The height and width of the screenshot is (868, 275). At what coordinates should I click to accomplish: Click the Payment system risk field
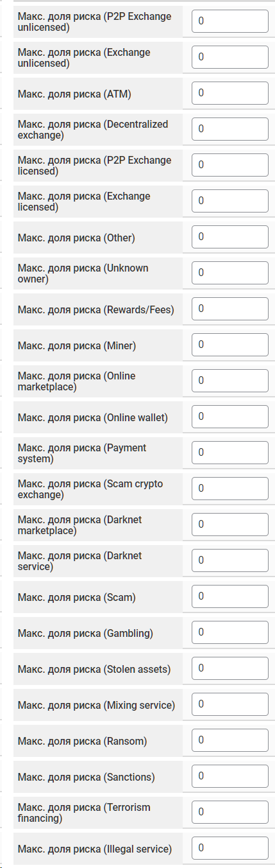point(230,453)
